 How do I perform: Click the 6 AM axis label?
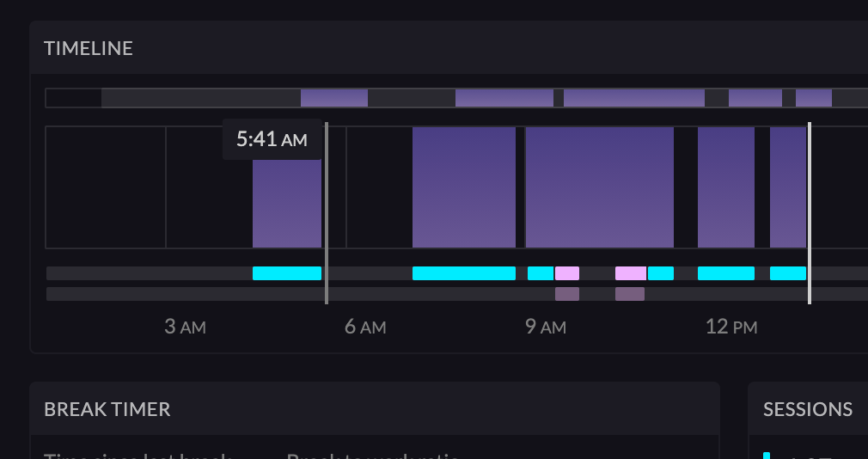364,327
